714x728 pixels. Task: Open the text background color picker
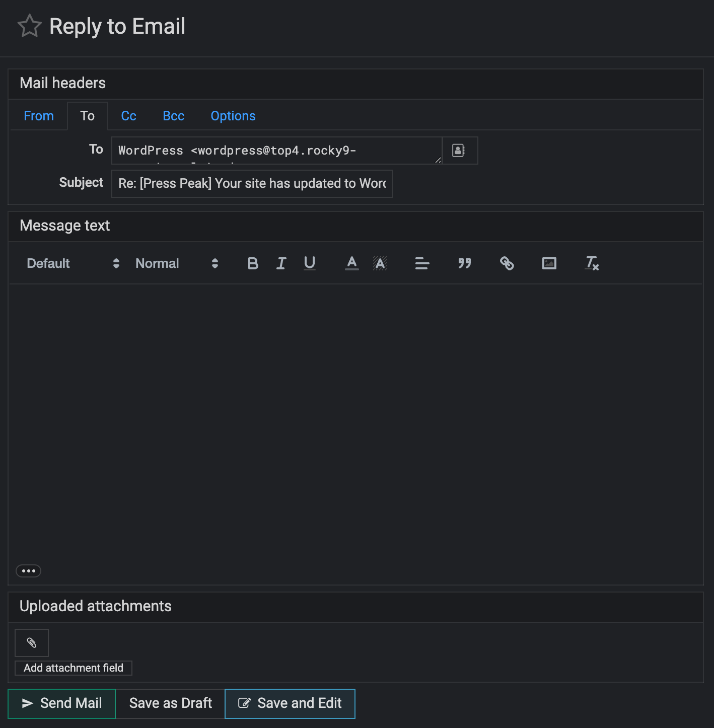[x=380, y=263]
